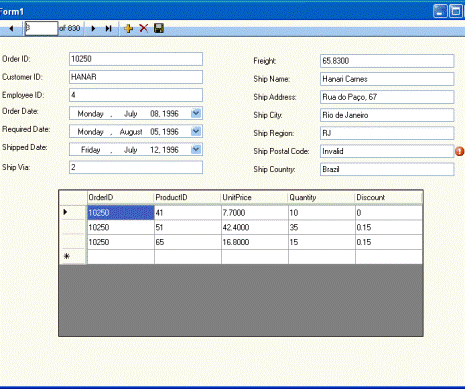The height and width of the screenshot is (389, 465).
Task: Move to the next record arrow
Action: (93, 29)
